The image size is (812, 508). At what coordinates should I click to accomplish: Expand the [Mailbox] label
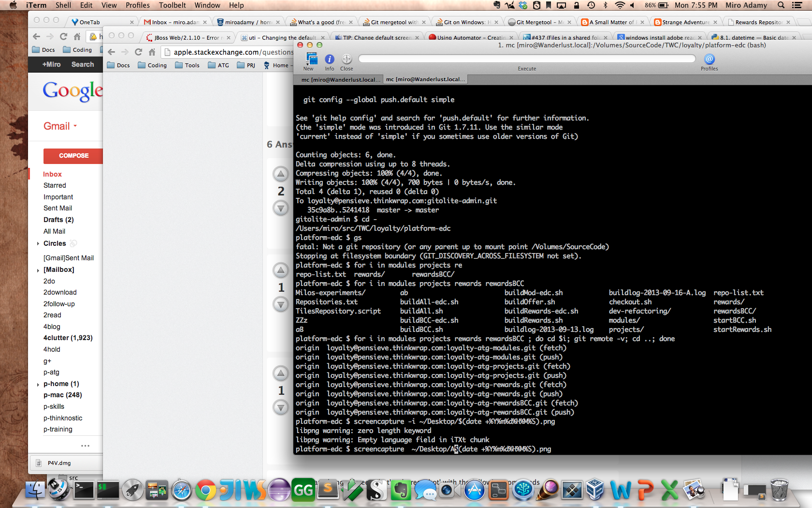pos(38,270)
